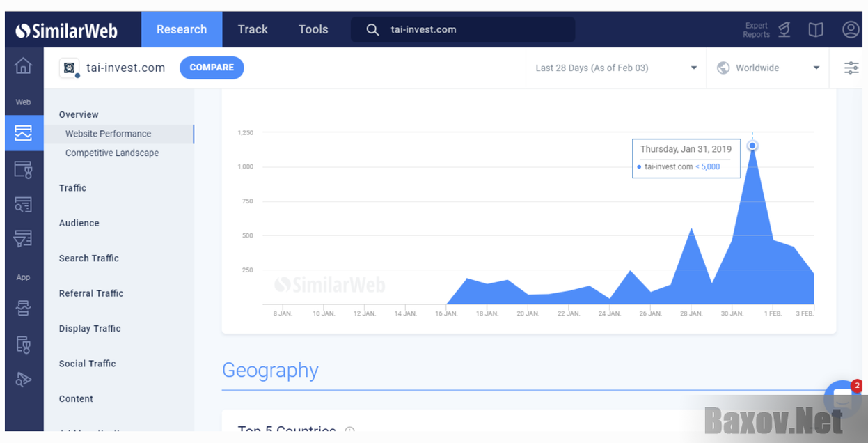
Task: Open the Content section
Action: 76,398
